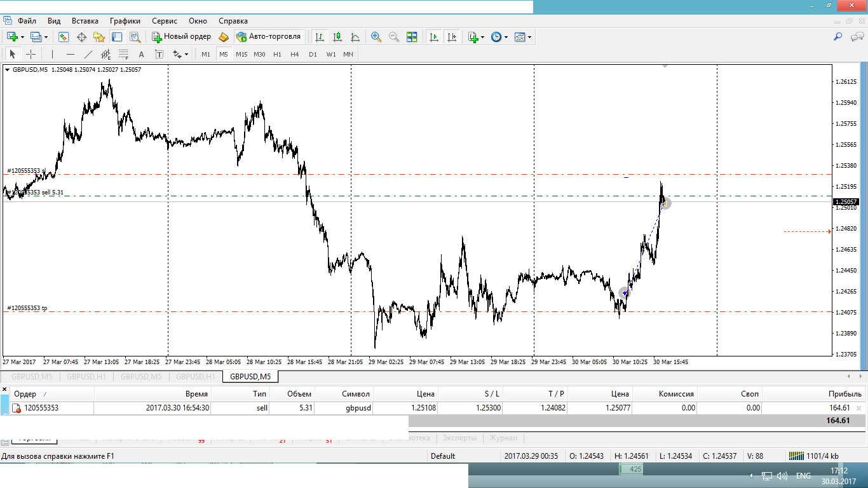Screen dimensions: 868x488
Task: Tile chart windows using grid icon
Action: click(412, 37)
